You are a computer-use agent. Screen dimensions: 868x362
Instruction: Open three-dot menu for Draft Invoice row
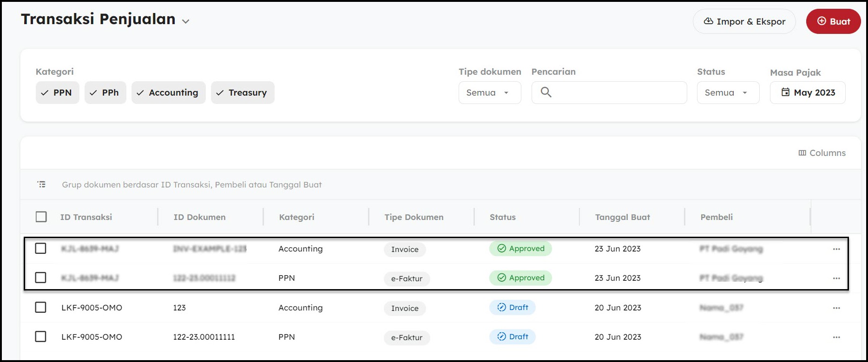coord(836,308)
